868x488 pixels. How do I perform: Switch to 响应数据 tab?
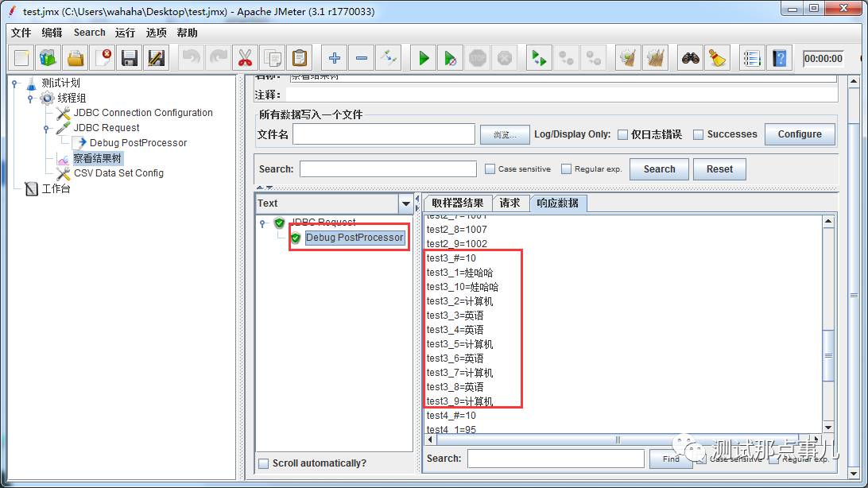click(x=558, y=203)
